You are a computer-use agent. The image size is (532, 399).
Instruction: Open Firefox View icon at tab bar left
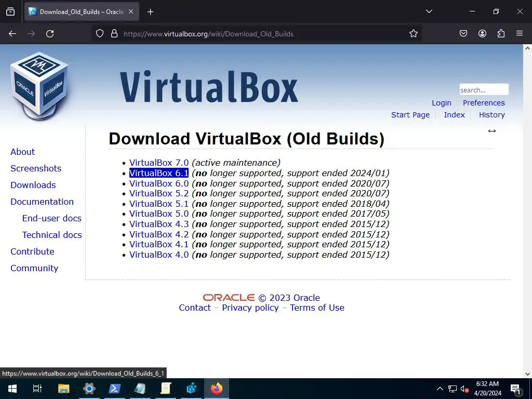point(10,11)
